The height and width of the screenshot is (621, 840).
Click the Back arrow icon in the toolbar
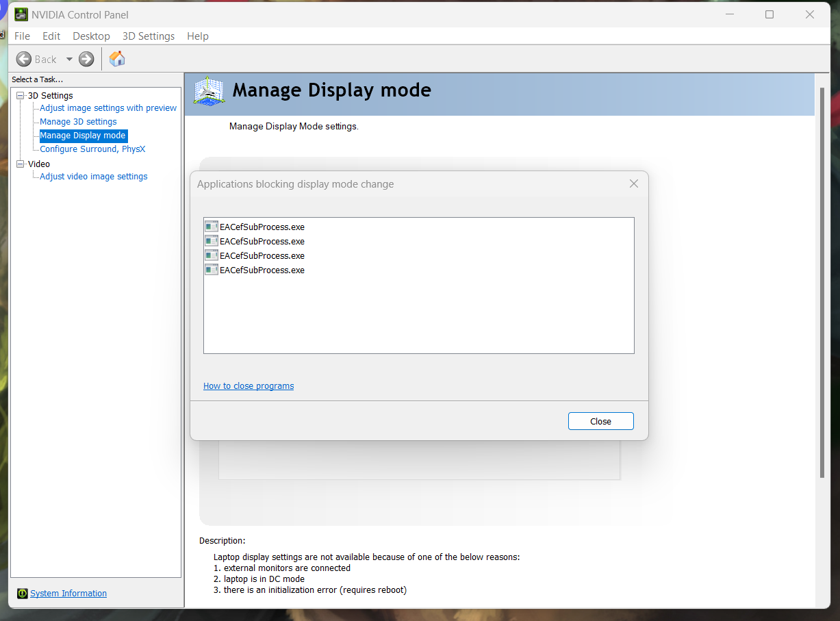pos(24,59)
